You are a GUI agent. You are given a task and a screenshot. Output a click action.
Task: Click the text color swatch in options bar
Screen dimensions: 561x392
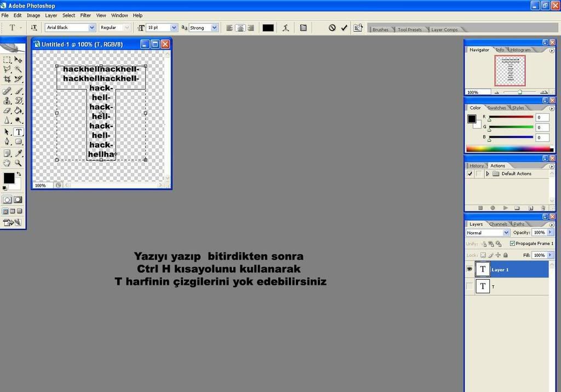[x=268, y=28]
